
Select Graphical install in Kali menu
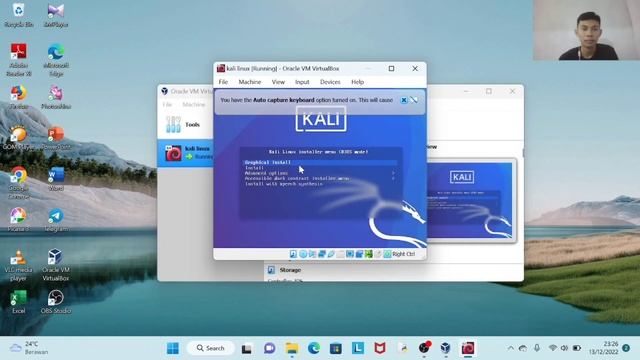[320, 162]
